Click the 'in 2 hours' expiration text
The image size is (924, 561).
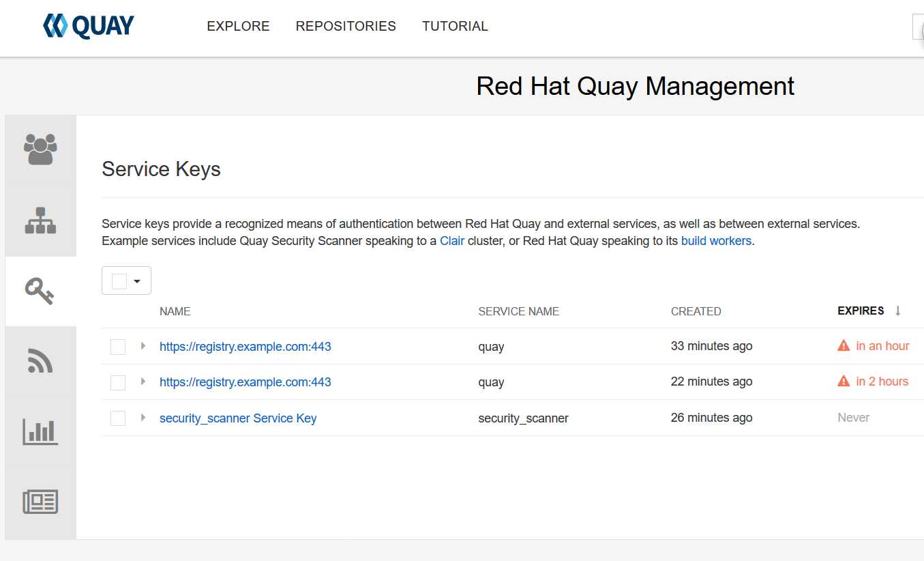pyautogui.click(x=882, y=382)
